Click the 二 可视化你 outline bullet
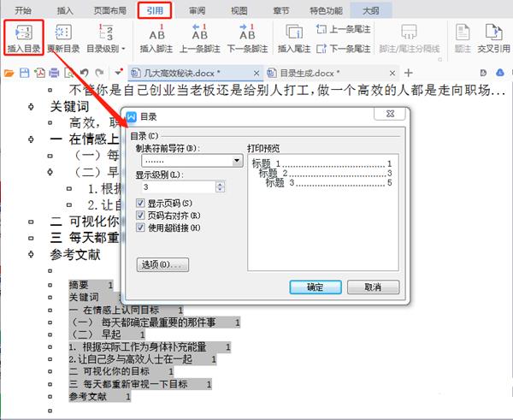 pyautogui.click(x=31, y=222)
